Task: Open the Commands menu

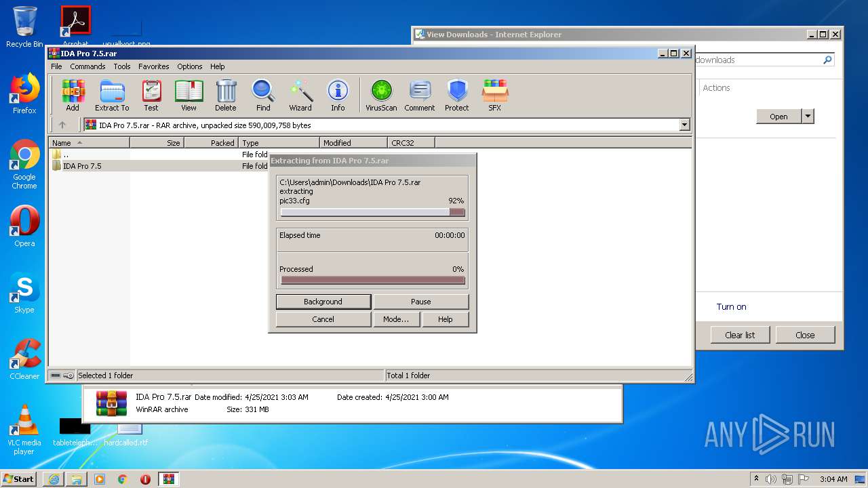Action: click(87, 66)
